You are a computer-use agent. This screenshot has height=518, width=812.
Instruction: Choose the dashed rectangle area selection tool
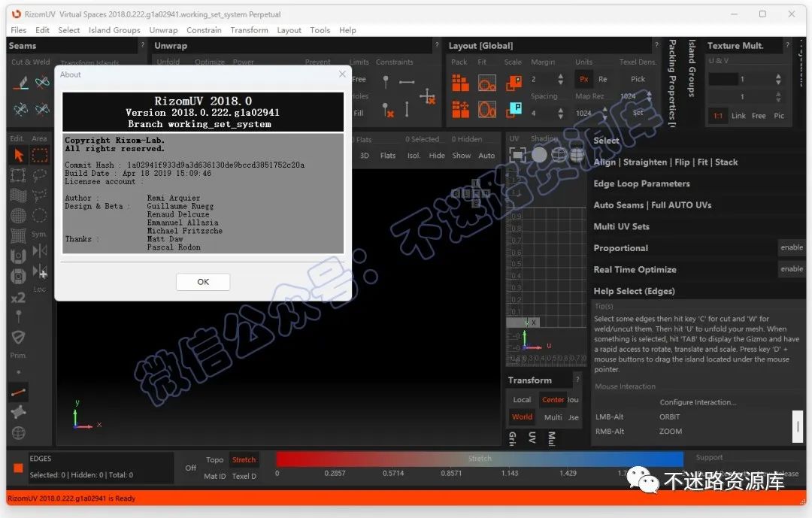40,155
